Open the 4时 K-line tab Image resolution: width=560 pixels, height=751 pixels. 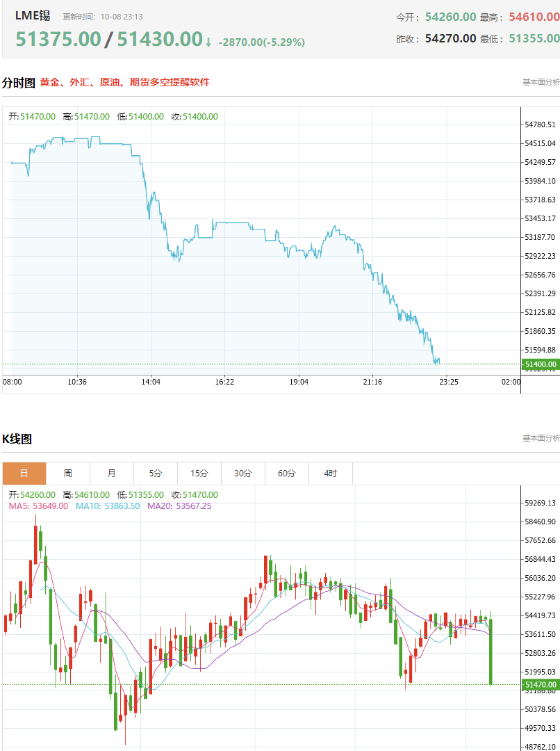coord(331,474)
